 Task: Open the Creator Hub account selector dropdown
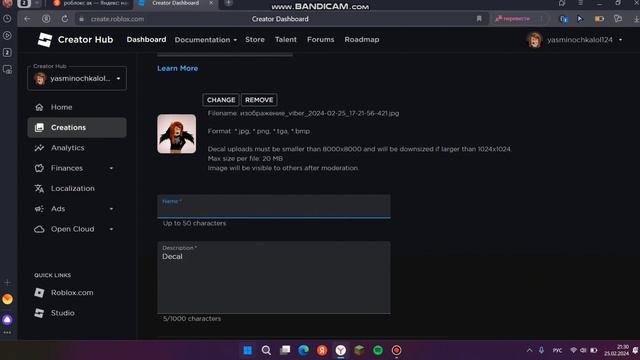pyautogui.click(x=77, y=78)
